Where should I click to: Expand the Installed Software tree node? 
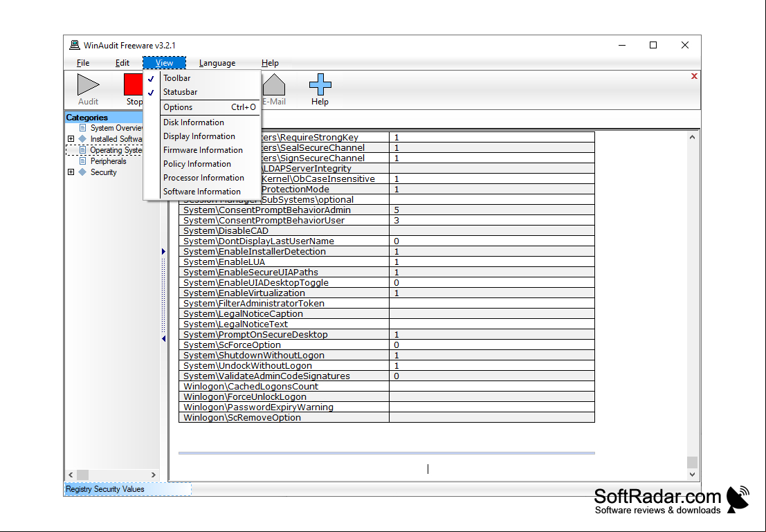pos(71,139)
